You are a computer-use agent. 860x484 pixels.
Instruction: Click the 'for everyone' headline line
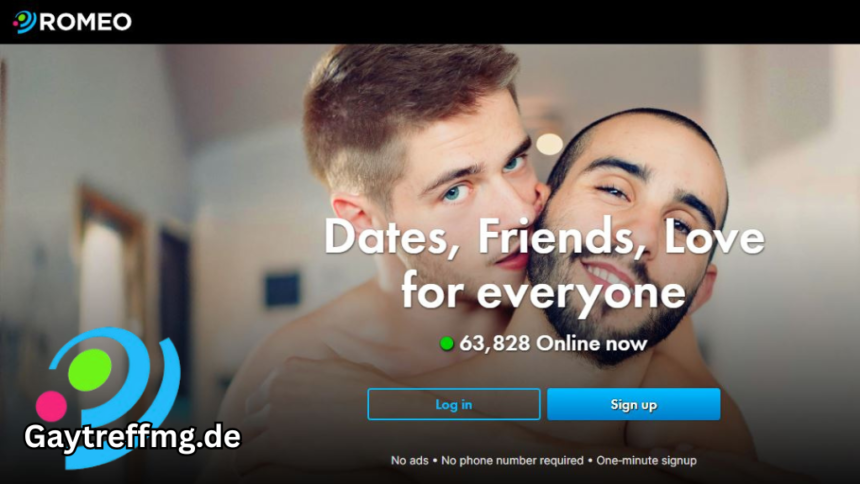544,292
